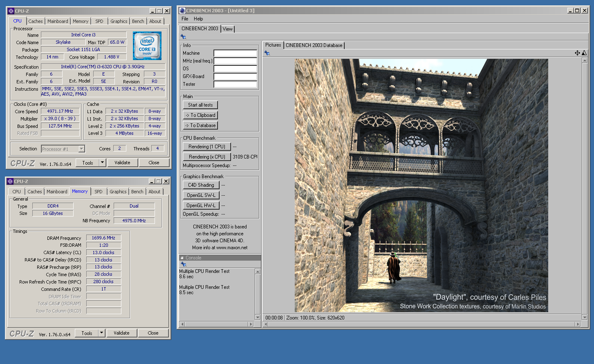Collapse the Console panel via its header icon
The image size is (594, 364).
click(182, 258)
